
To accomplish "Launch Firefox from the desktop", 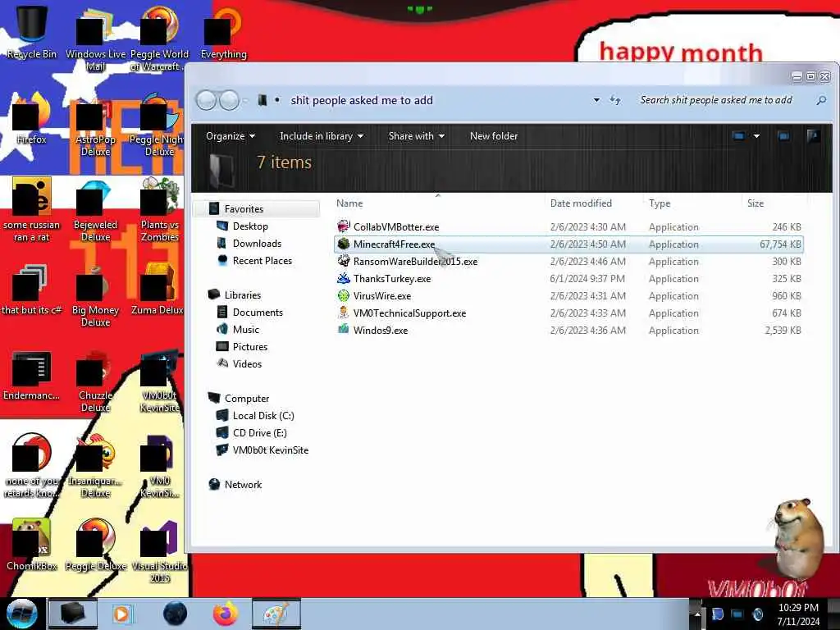I will coord(31,119).
